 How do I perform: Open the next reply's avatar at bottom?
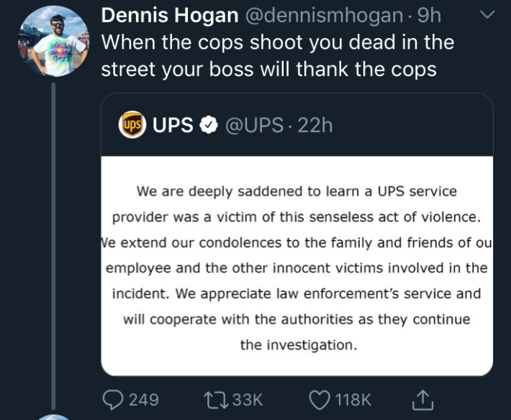coord(53,417)
